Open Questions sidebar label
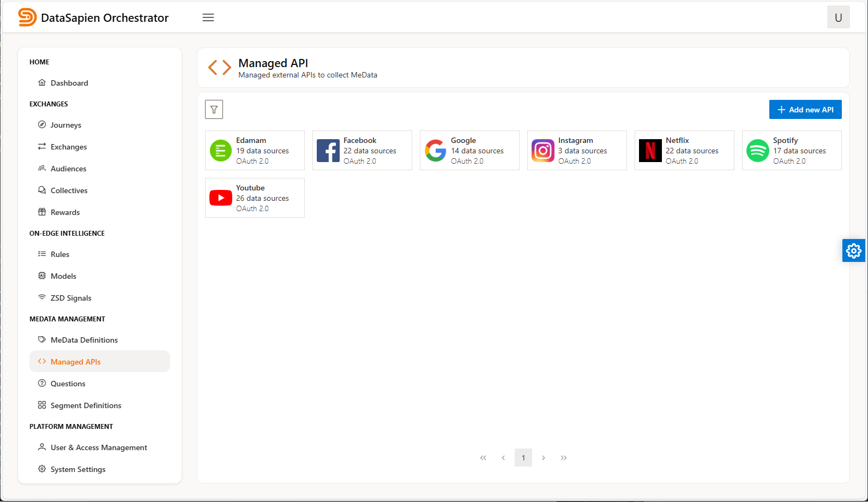Image resolution: width=868 pixels, height=502 pixels. point(68,384)
